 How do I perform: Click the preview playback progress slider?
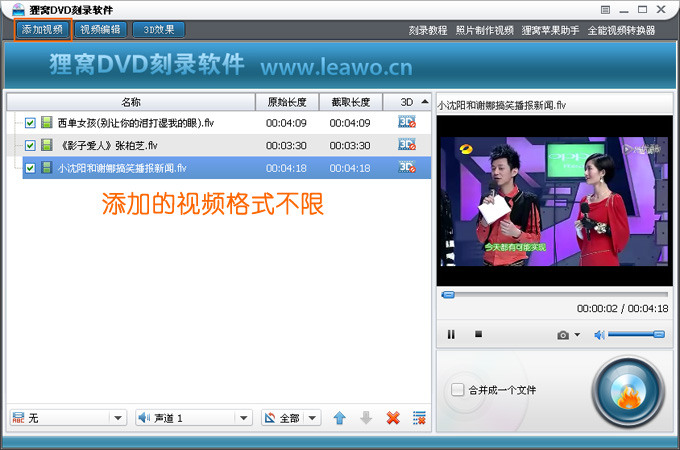554,295
